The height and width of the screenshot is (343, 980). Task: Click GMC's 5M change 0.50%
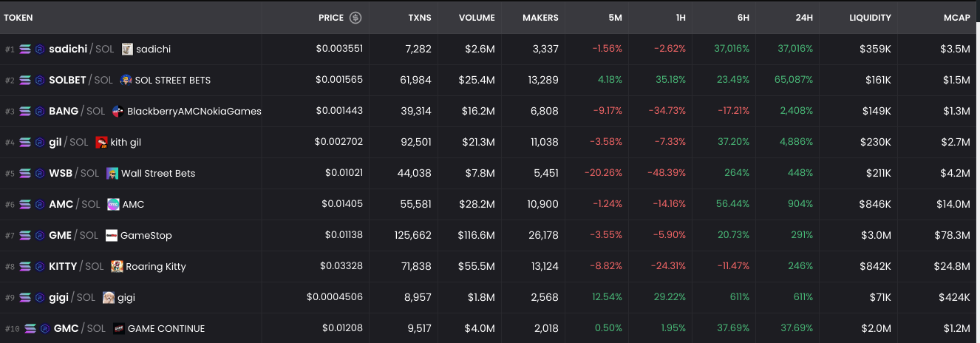[608, 328]
